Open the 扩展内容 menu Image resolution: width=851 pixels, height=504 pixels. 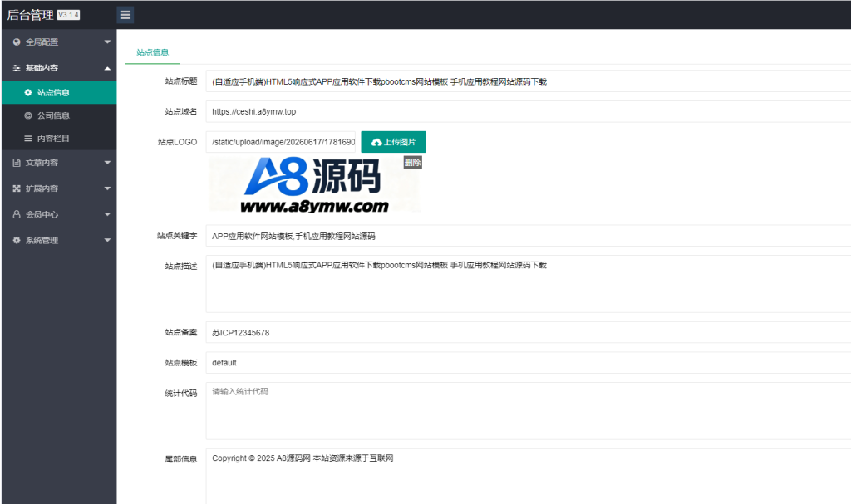pyautogui.click(x=59, y=188)
